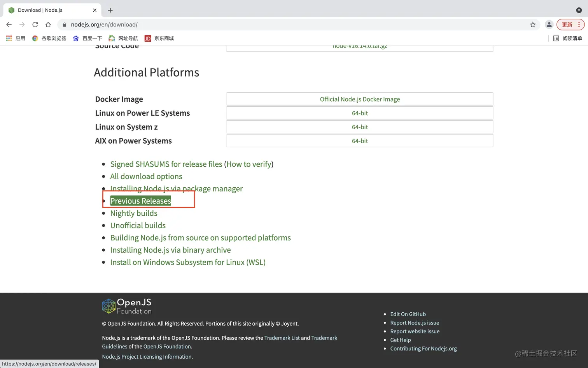
Task: Click the Previous Releases link
Action: pos(141,201)
